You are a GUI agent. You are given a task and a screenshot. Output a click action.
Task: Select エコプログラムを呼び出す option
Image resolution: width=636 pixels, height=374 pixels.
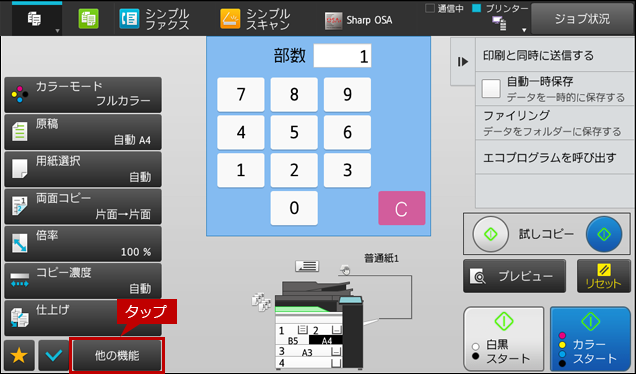(554, 157)
